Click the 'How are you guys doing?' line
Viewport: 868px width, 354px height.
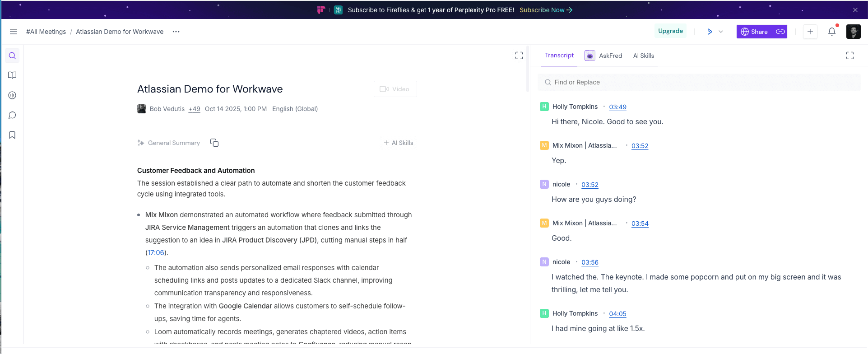pos(594,199)
